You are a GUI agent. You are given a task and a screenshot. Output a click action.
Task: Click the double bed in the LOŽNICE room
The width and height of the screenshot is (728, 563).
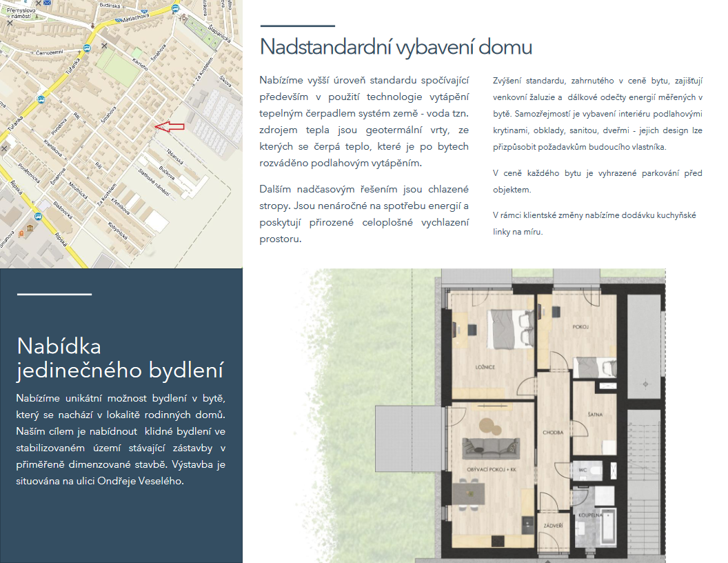pyautogui.click(x=509, y=329)
